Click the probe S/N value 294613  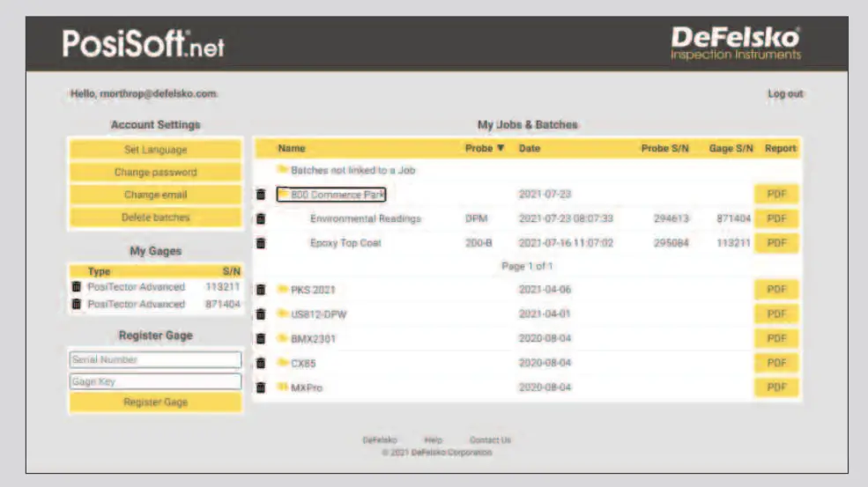pos(671,218)
